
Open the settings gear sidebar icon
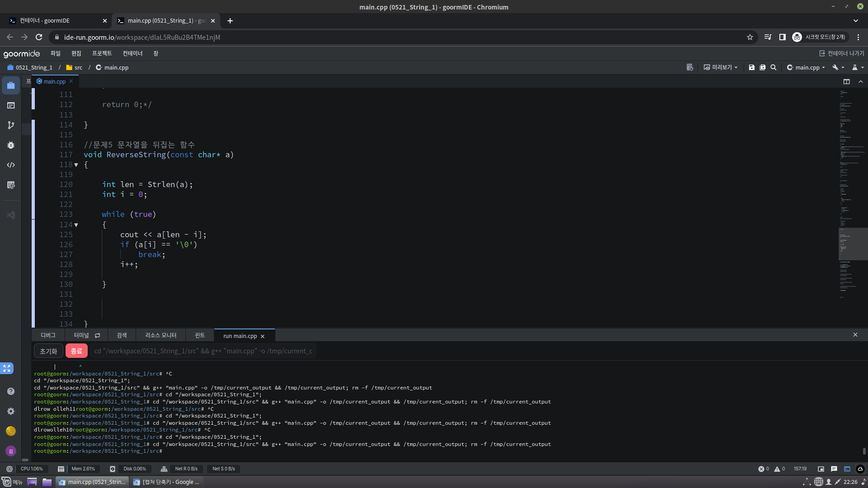(x=11, y=411)
